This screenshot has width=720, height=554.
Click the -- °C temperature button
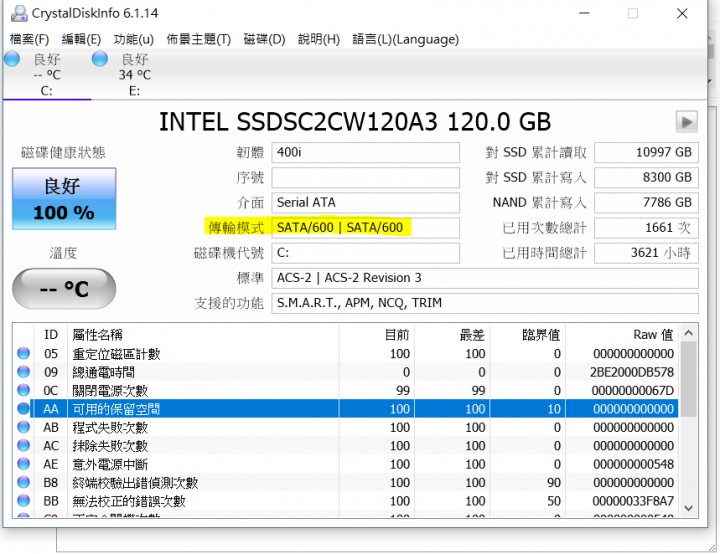[64, 288]
